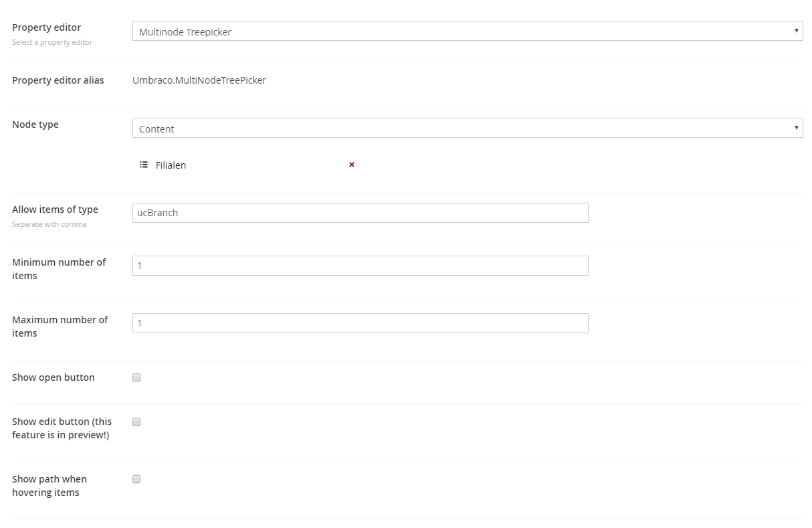Click the Umbraco.MultiNodeTreePicker alias text
Screen dimensions: 812x528
(199, 80)
